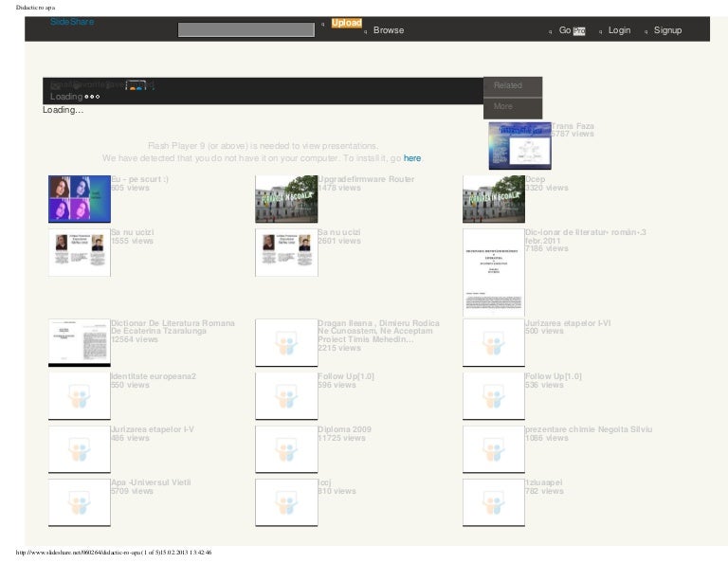Click the SlideShare logo link
Screen dimensions: 728x563
pos(72,21)
